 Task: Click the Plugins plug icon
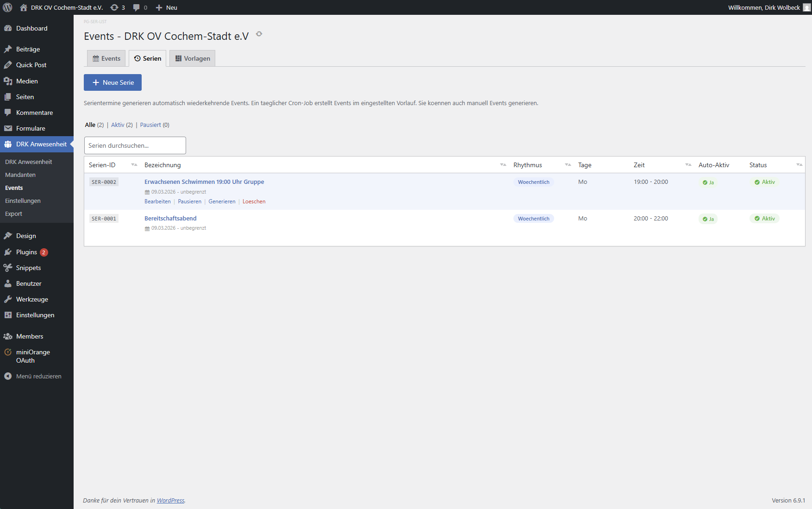tap(8, 252)
